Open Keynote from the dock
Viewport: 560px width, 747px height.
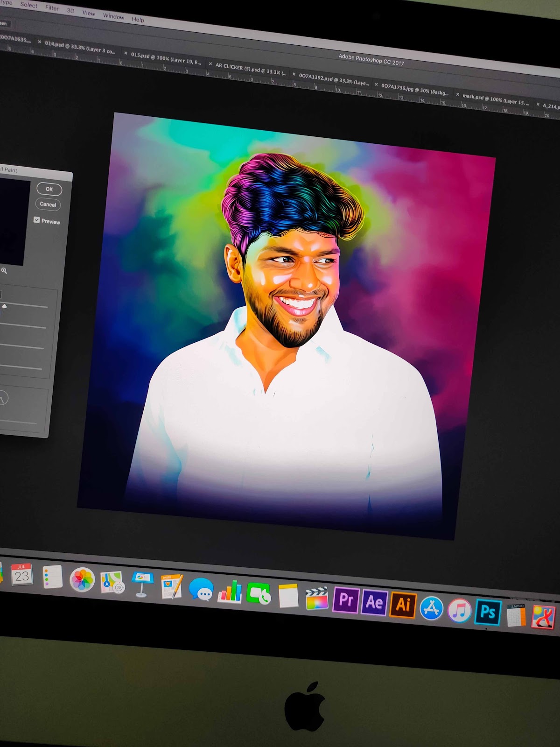(142, 584)
